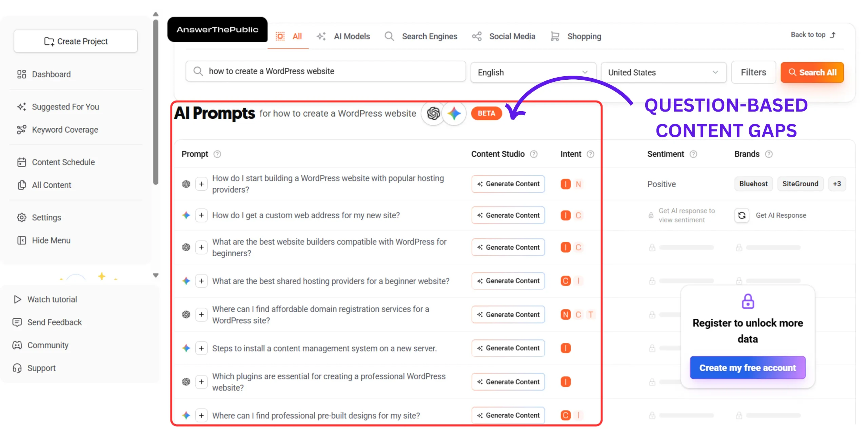Open the Filters button
Viewport: 868px width, 434px height.
pos(753,72)
